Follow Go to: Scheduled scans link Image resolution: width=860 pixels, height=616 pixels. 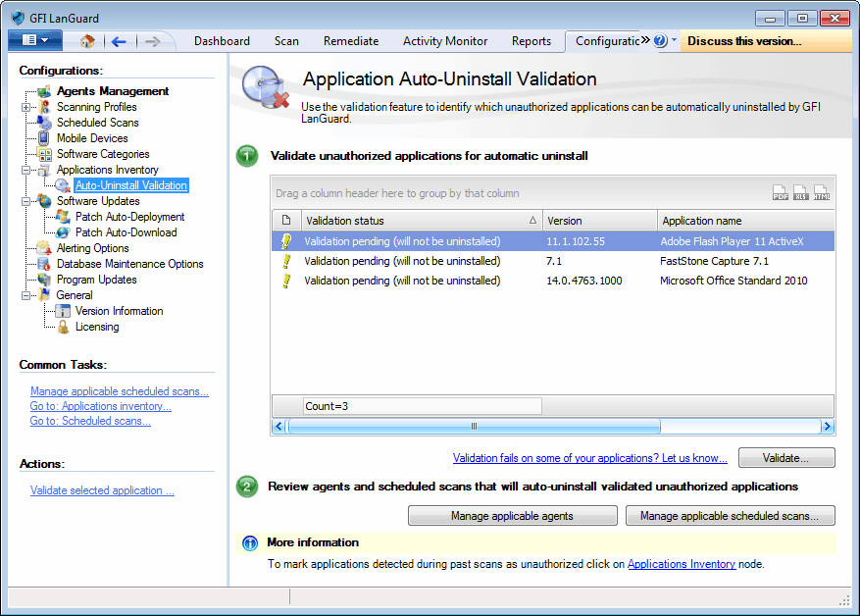pos(90,421)
